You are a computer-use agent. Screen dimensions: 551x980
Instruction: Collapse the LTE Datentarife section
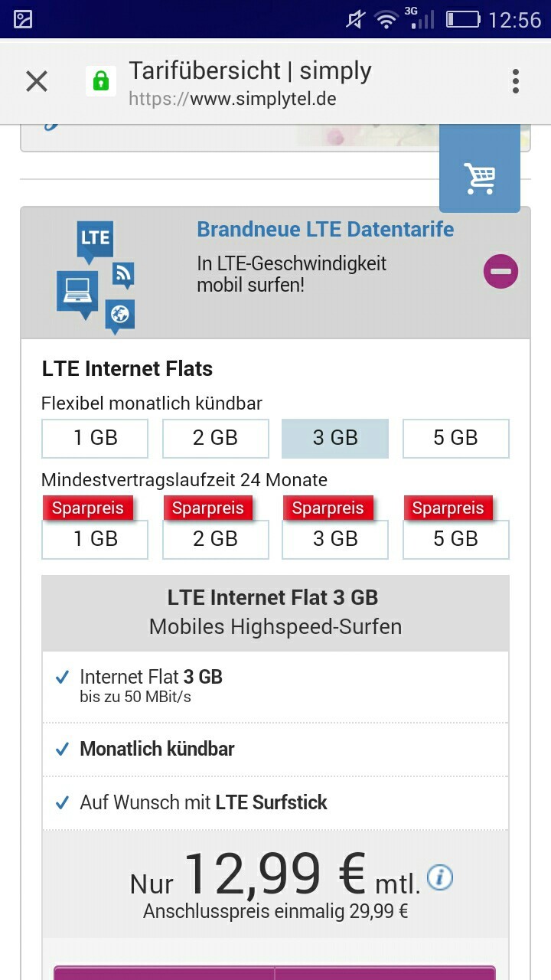501,272
